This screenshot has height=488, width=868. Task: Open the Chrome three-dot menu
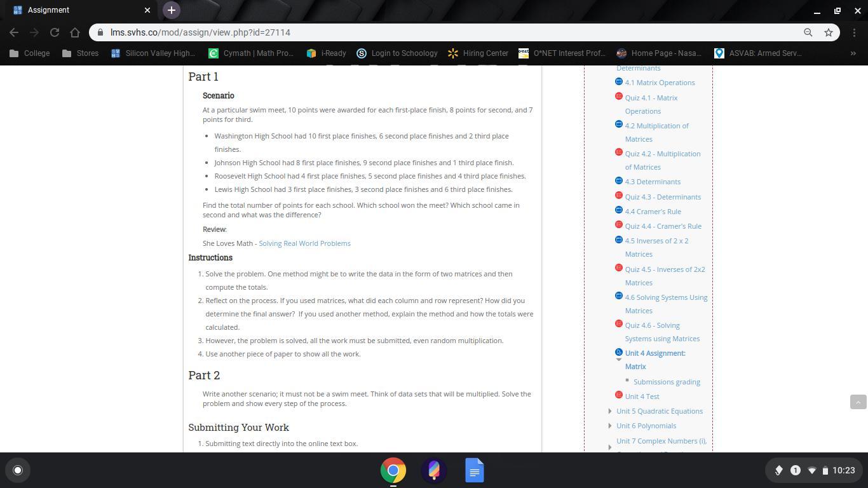point(855,32)
